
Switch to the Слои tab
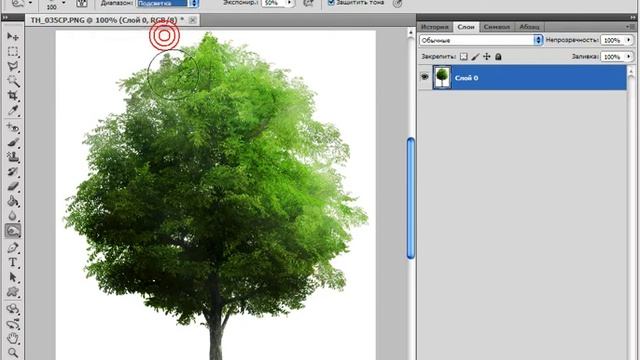pyautogui.click(x=466, y=27)
